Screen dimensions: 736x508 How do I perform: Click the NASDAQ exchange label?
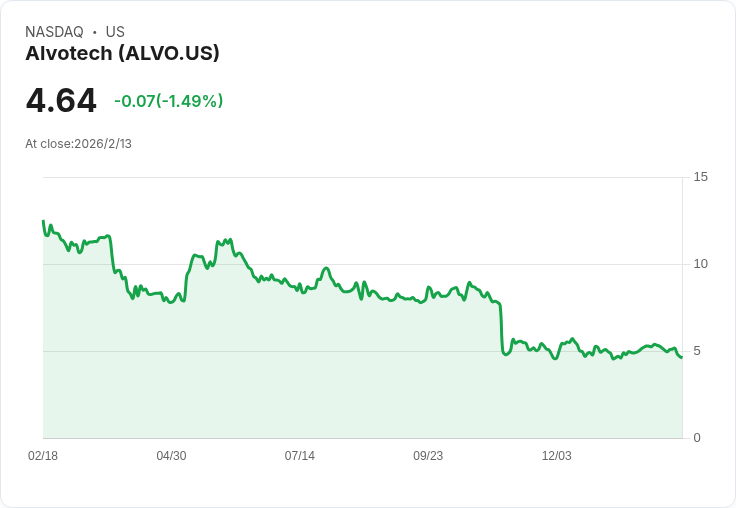pyautogui.click(x=54, y=32)
